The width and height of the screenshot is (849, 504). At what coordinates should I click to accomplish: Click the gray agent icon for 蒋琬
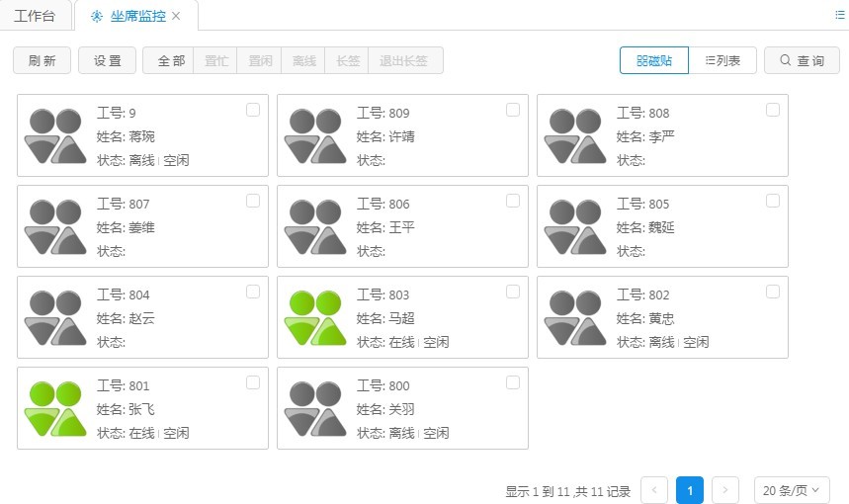pyautogui.click(x=54, y=135)
